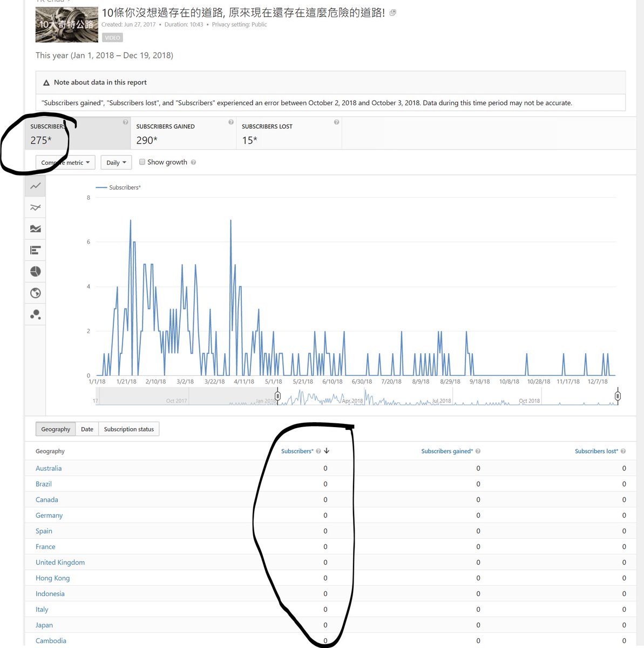Open the Spain geography link
The width and height of the screenshot is (644, 648).
(x=44, y=531)
